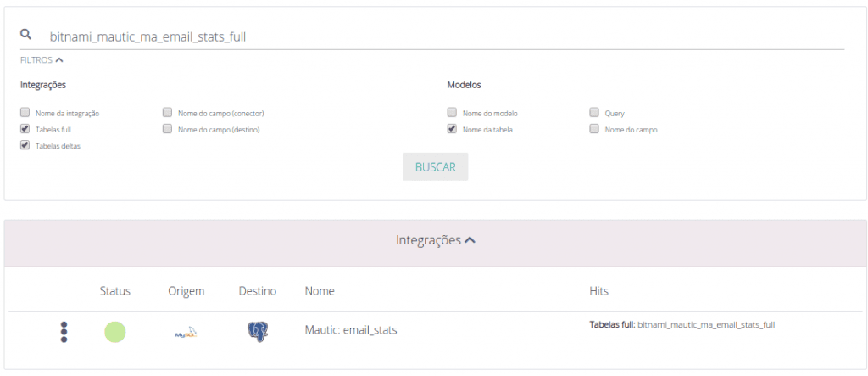Viewport: 868px width, 376px height.
Task: Click the magnifier search icon
Action: (26, 35)
